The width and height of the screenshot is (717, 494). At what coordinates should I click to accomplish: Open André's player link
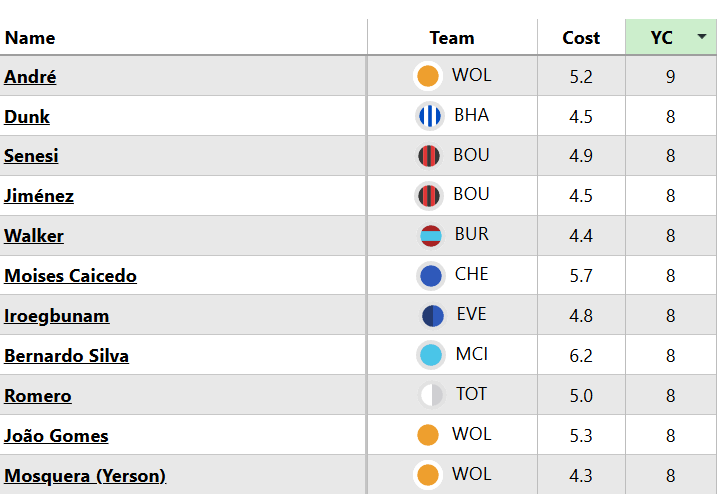point(30,76)
